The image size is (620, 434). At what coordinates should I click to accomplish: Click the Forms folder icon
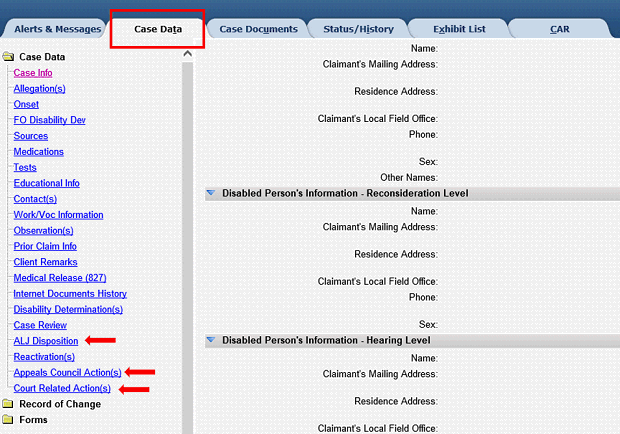(x=8, y=420)
